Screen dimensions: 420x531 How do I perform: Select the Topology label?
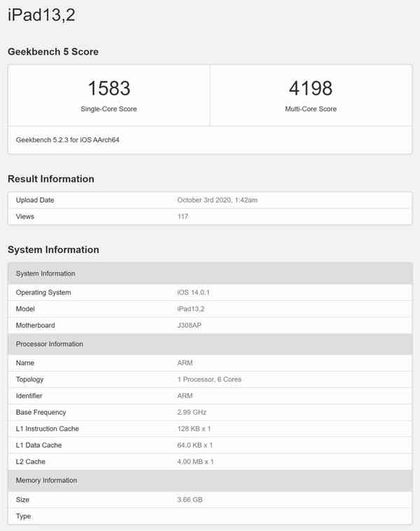point(30,380)
